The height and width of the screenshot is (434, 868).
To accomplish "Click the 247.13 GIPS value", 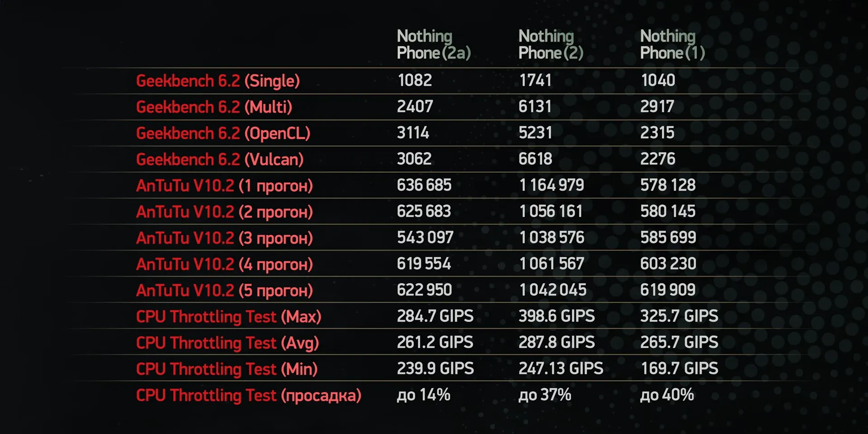I will (x=561, y=368).
